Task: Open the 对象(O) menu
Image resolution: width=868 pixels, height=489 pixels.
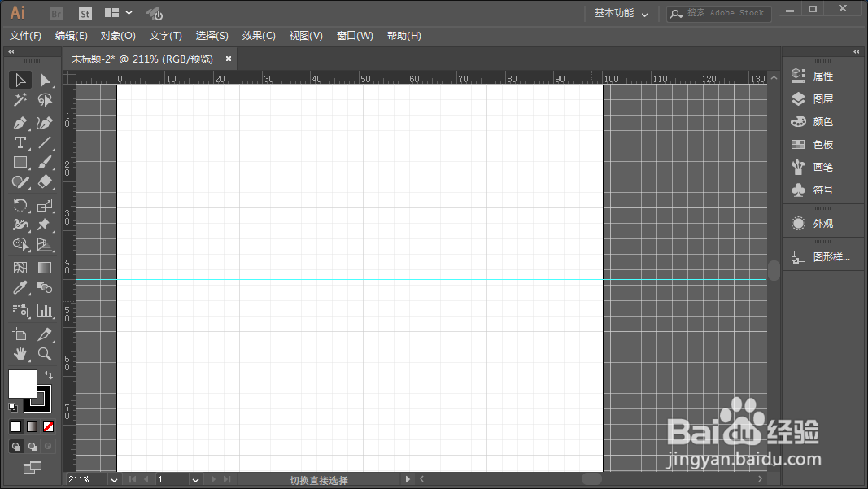Action: click(118, 36)
